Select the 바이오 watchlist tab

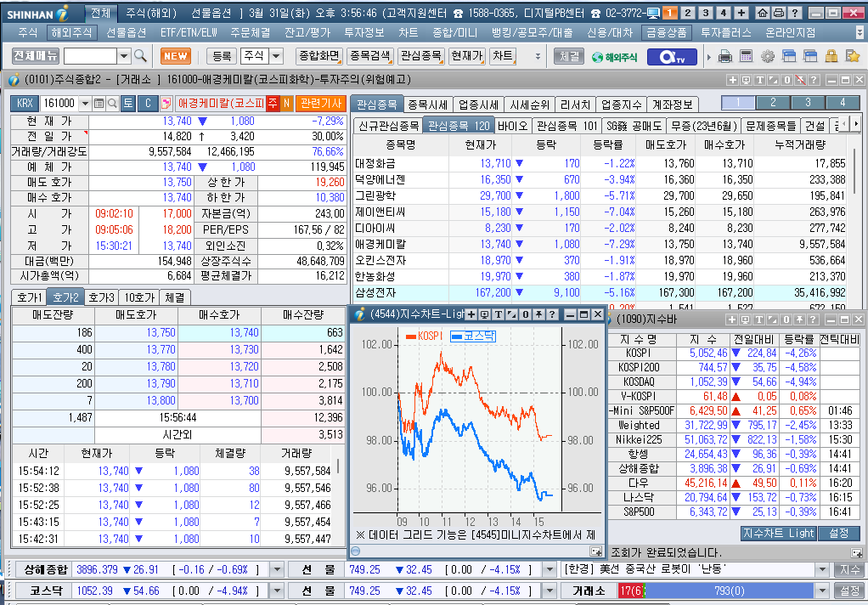point(513,126)
